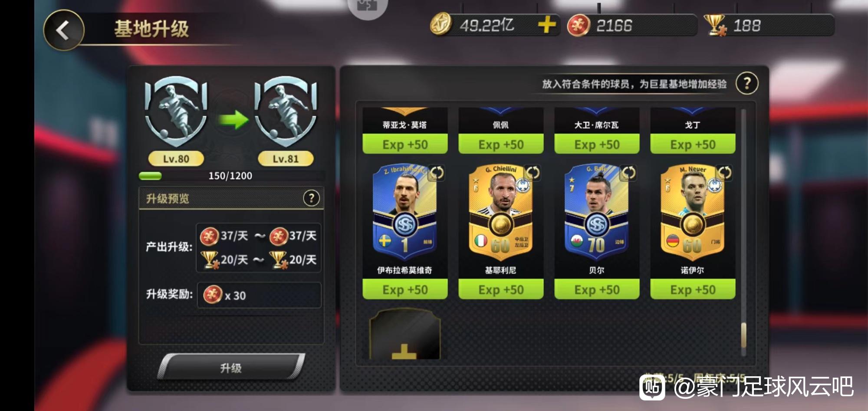Click the 升级 upgrade button
This screenshot has height=411, width=868.
tap(231, 368)
